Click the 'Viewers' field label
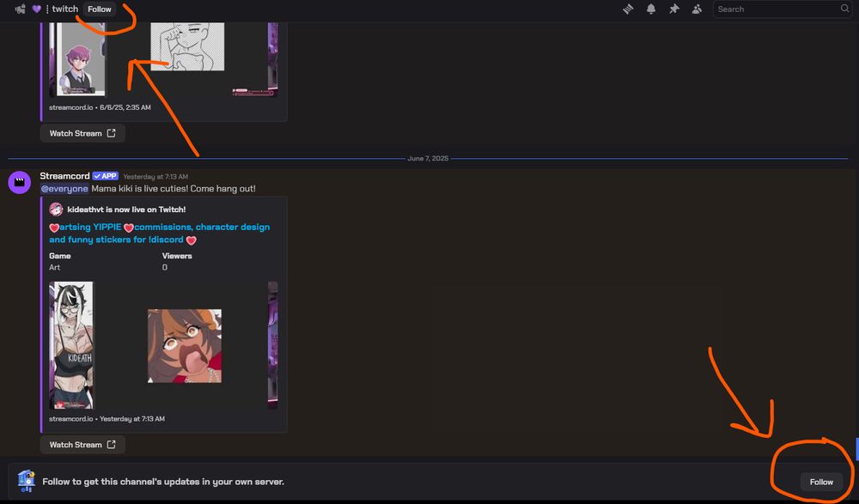Viewport: 859px width, 504px height. click(177, 256)
